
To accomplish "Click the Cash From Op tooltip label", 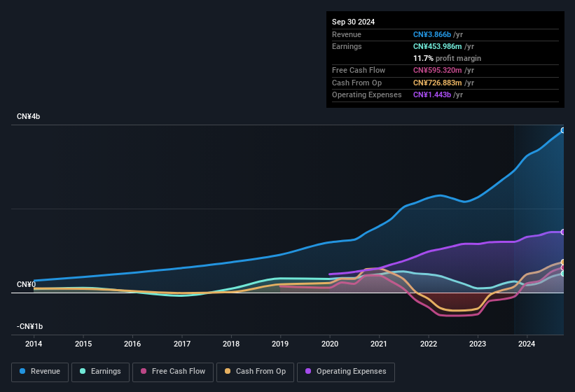I will click(356, 83).
